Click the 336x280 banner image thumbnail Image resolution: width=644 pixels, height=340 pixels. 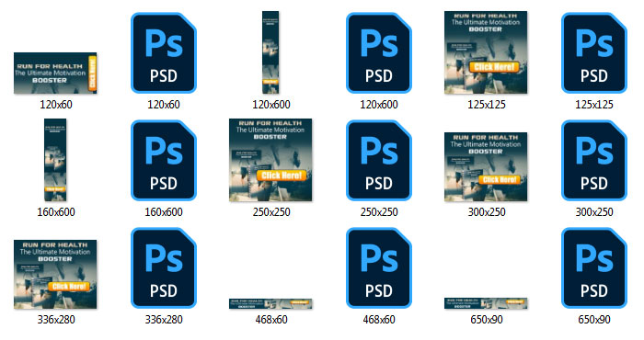55,275
